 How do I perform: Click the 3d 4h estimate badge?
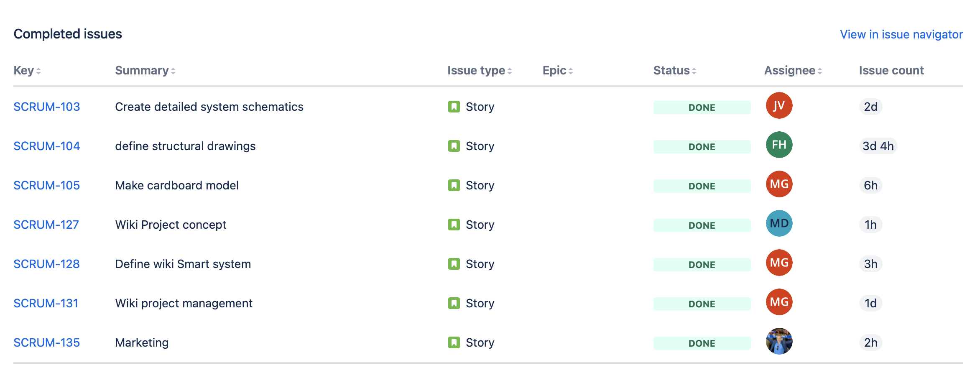[x=878, y=146]
